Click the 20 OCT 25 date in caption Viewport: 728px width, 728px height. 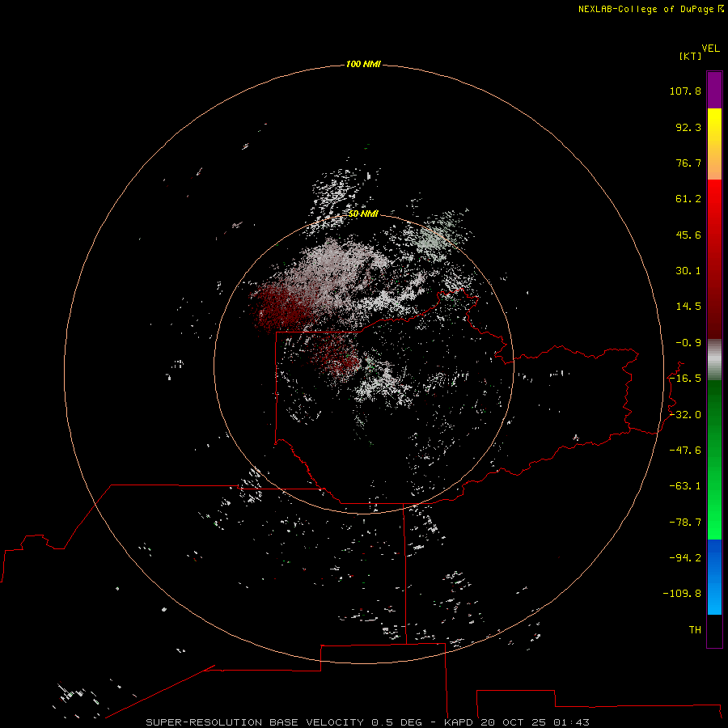514,722
